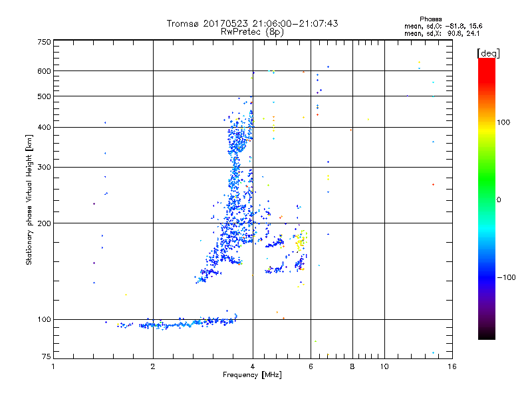The height and width of the screenshot is (399, 532).
Task: Click the 'Frequency [MHz]' axis label
Action: (252, 375)
